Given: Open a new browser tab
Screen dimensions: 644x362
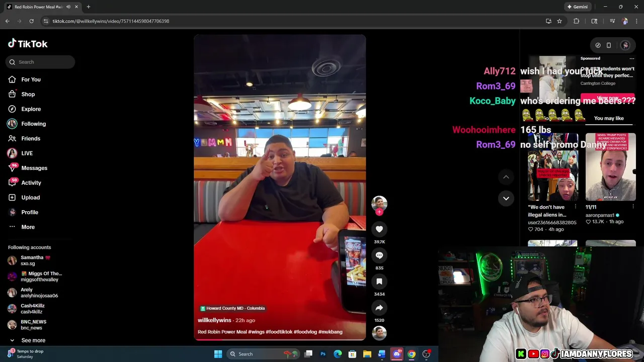Looking at the screenshot, I should point(89,7).
